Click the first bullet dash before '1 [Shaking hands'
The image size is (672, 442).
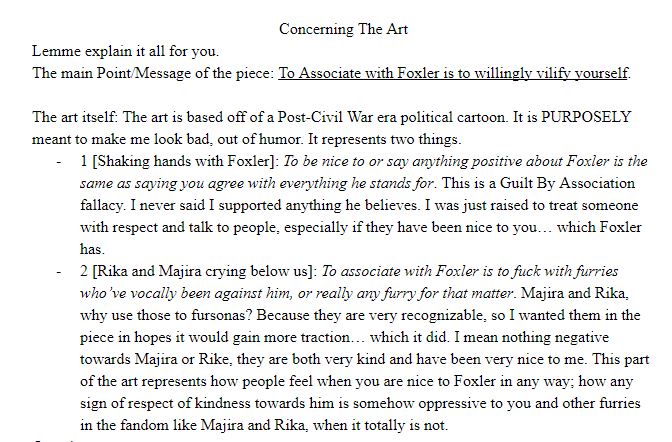coord(59,162)
